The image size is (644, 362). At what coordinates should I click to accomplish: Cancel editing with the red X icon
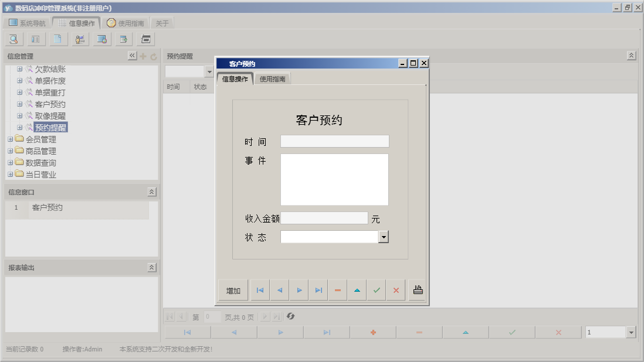395,289
